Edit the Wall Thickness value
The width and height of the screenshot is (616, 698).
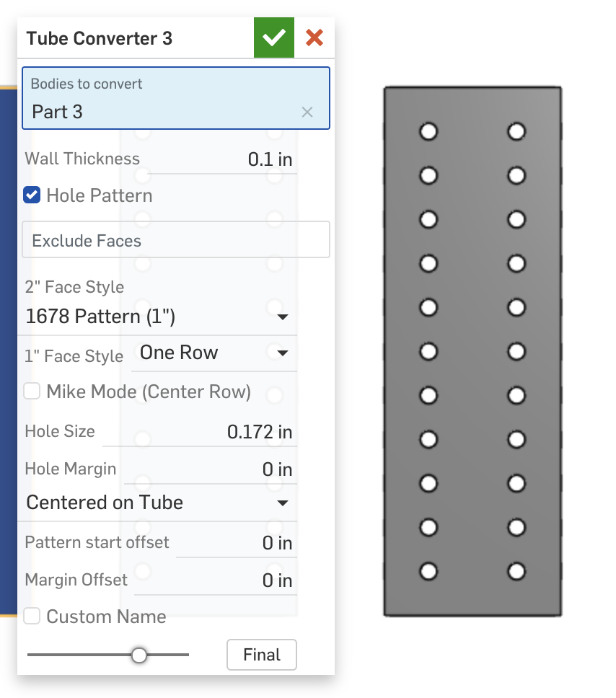[223, 159]
